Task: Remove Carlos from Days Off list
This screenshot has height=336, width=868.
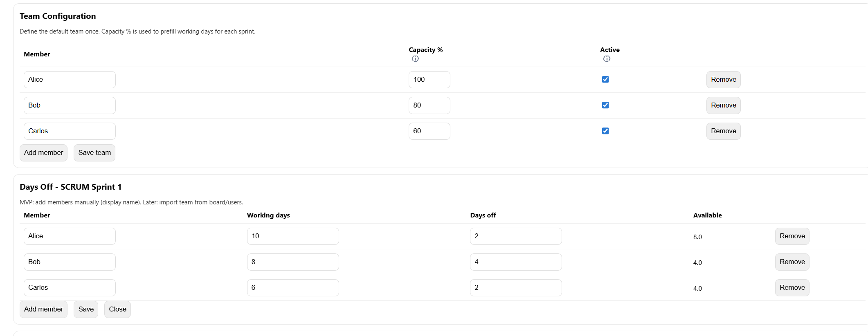Action: click(x=792, y=288)
